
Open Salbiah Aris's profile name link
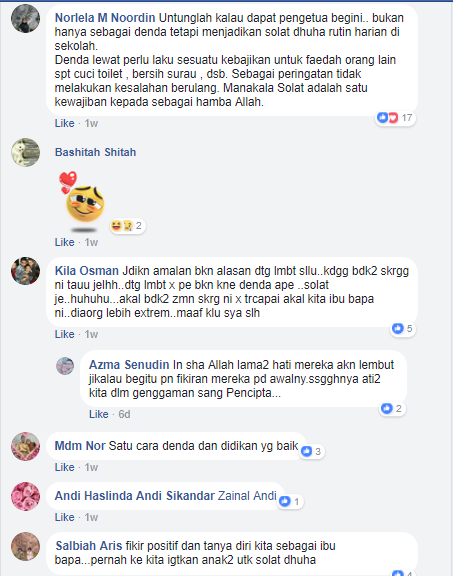click(x=89, y=546)
